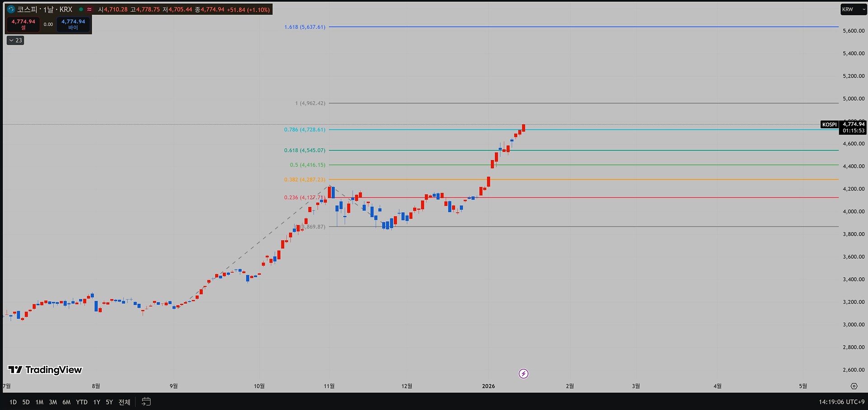Click the purple lightning event marker
Screen dimensions: 868x410
(523, 373)
